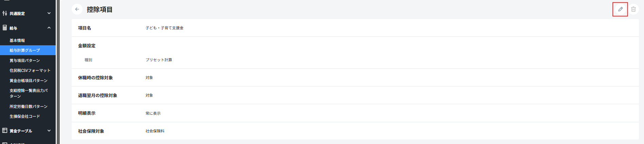Select 給与計算グループ menu item
Viewport: 644px width, 144px height.
coord(24,50)
